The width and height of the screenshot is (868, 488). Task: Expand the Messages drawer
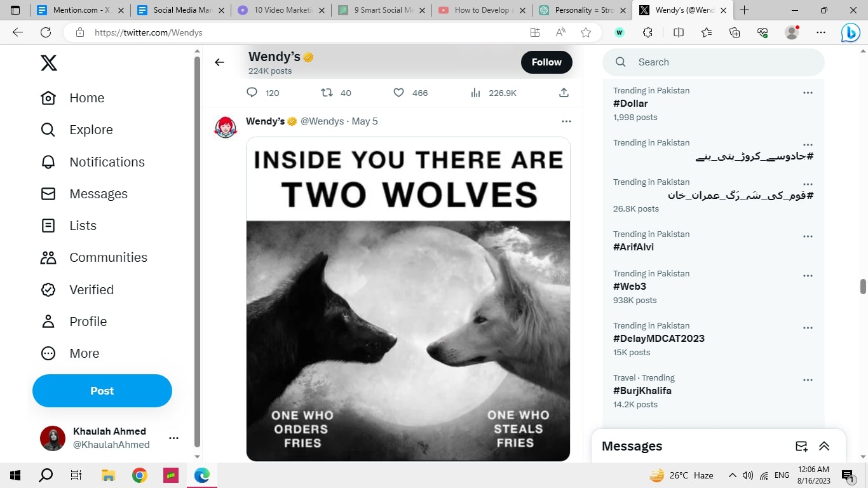pyautogui.click(x=824, y=446)
